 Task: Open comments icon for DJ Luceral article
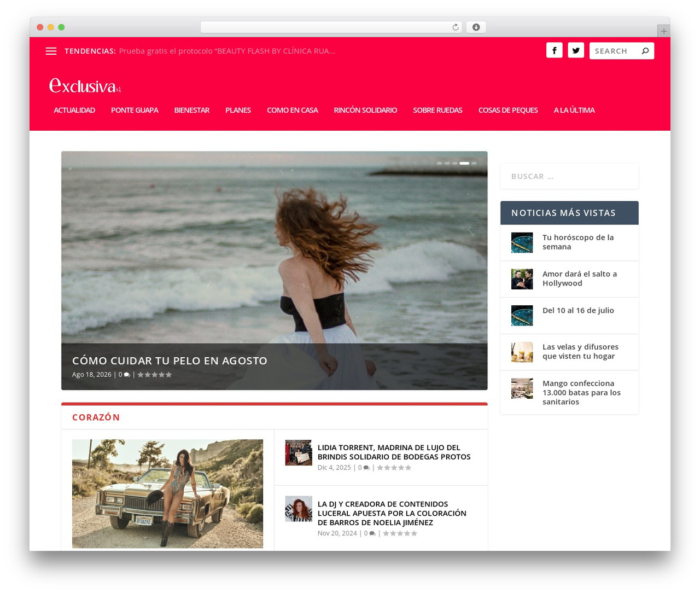click(x=372, y=533)
